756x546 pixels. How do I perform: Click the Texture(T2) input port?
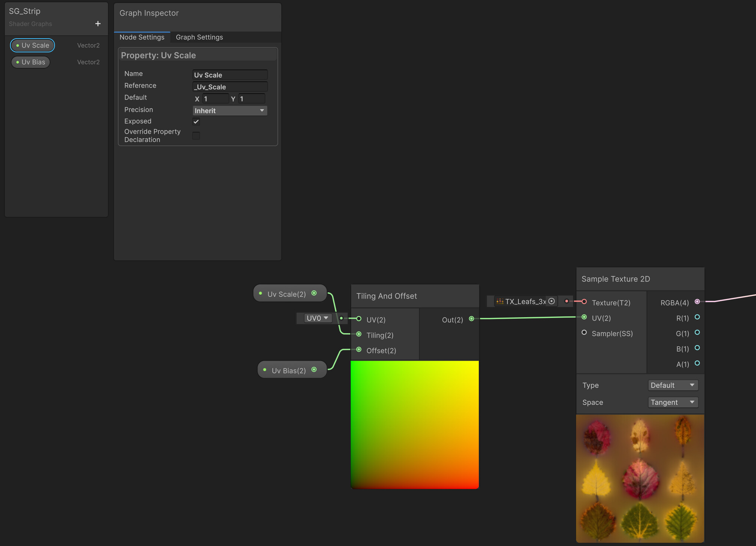pos(584,302)
